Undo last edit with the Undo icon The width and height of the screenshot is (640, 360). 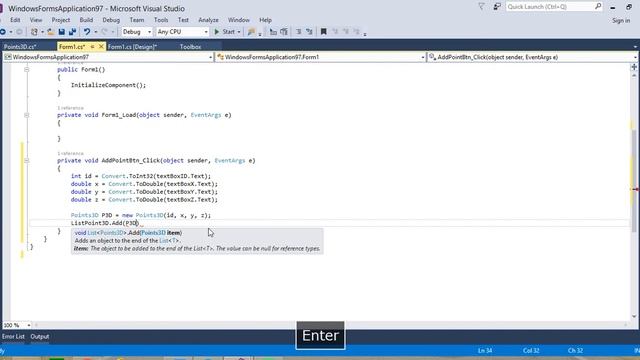point(87,32)
